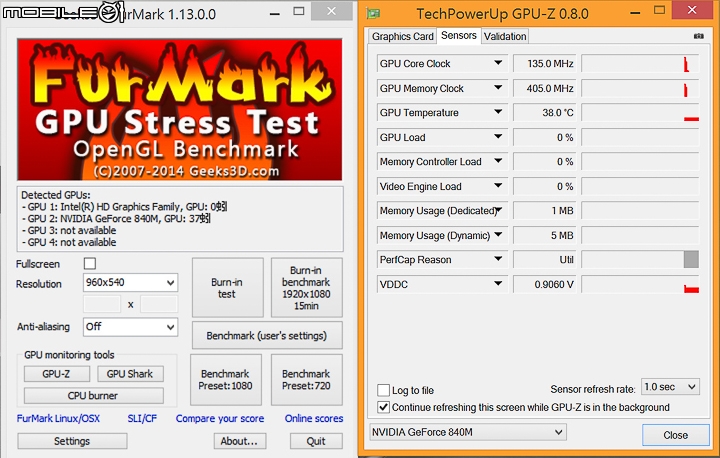
Task: Expand the Video Engine Load dropdown arrow
Action: (x=498, y=186)
